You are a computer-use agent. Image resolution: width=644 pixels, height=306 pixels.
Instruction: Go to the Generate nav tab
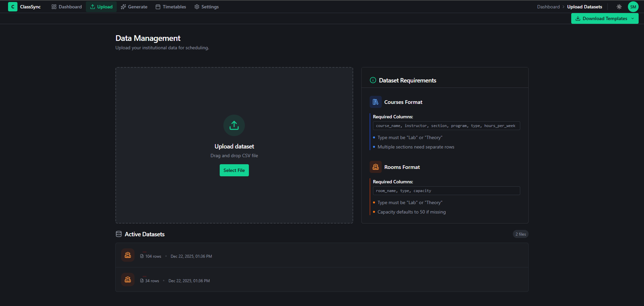tap(134, 7)
